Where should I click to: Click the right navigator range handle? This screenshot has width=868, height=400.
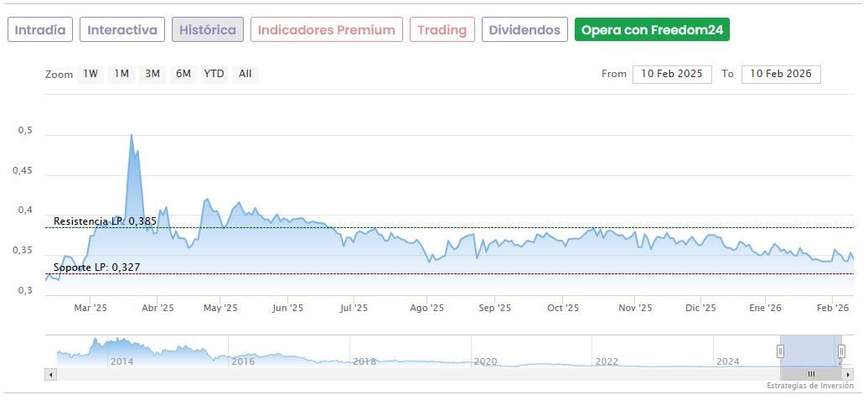[841, 351]
